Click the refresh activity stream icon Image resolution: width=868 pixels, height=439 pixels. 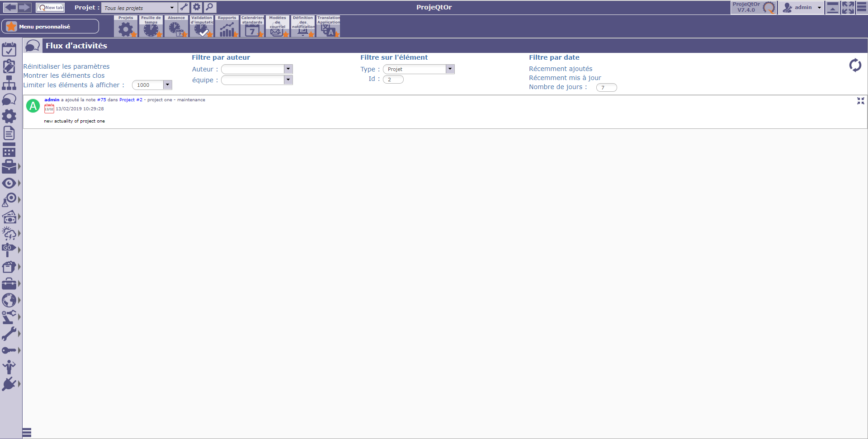[x=855, y=65]
